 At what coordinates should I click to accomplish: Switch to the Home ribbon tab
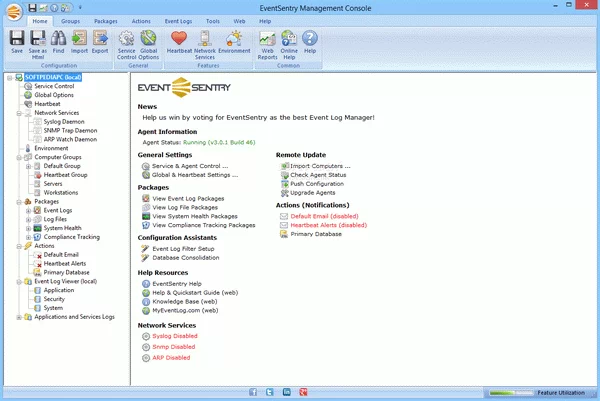(x=40, y=21)
